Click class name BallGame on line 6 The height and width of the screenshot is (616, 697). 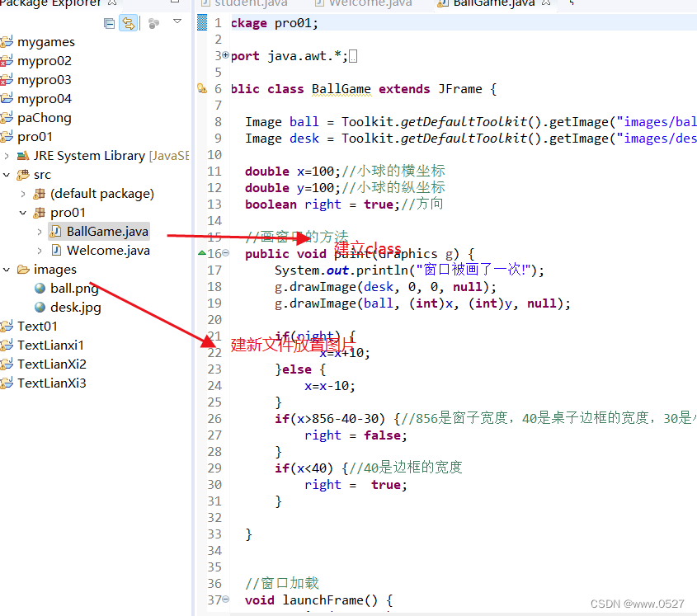(x=341, y=89)
